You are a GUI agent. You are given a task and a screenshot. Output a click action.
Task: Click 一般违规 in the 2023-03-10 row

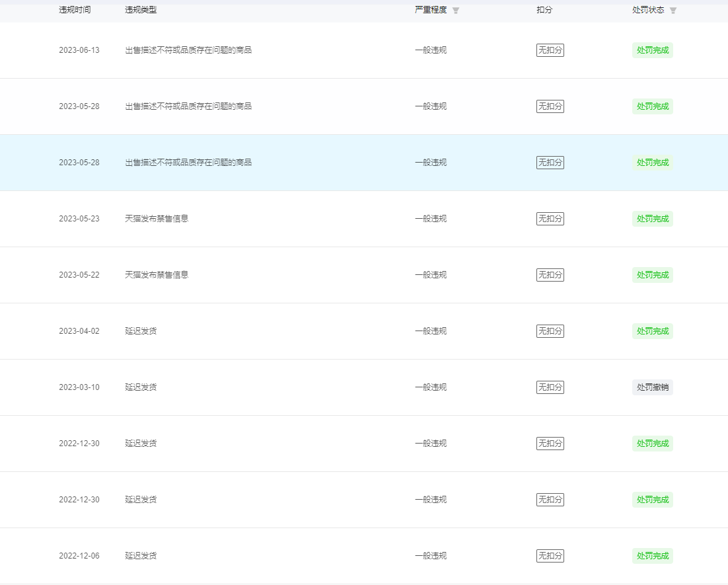pyautogui.click(x=431, y=387)
